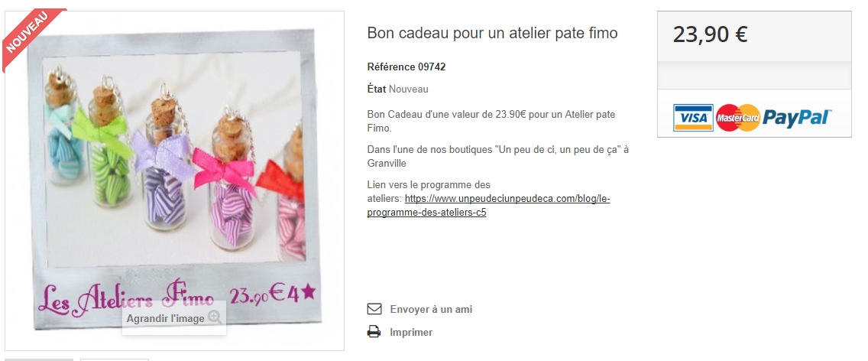The image size is (868, 361).
Task: Select the first thumbnail below main image
Action: point(39,359)
